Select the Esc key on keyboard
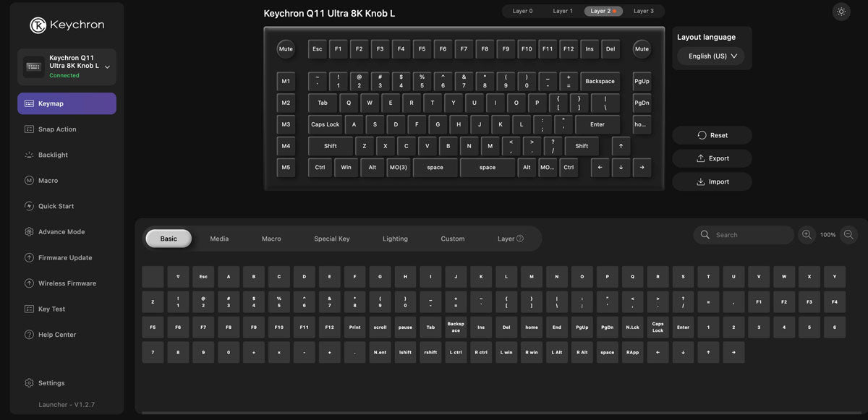The width and height of the screenshot is (868, 420). 317,49
